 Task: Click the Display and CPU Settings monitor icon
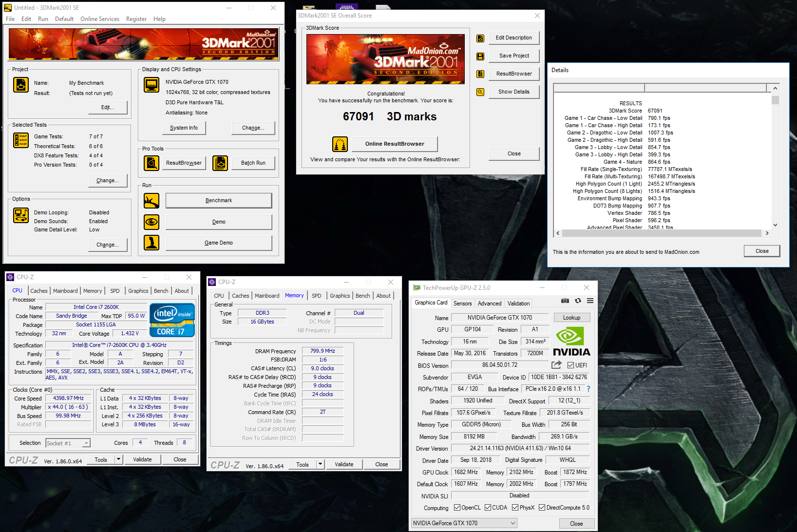click(152, 85)
